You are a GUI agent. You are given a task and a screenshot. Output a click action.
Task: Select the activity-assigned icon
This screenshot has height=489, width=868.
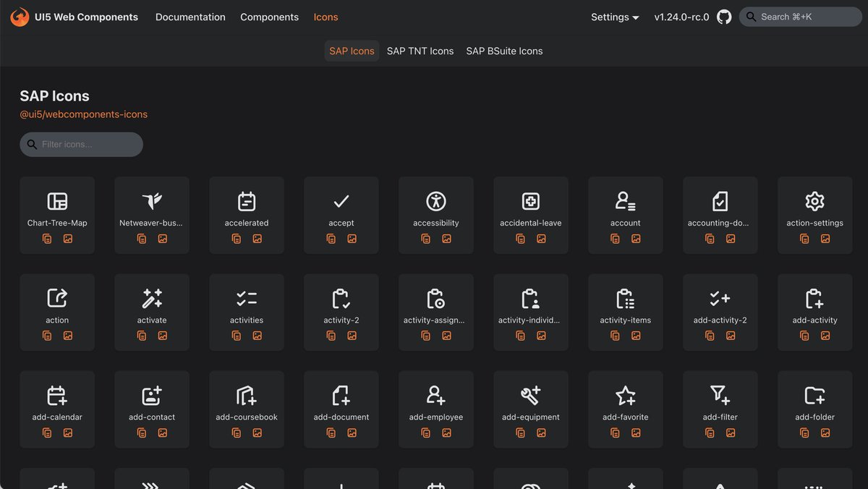click(x=436, y=298)
